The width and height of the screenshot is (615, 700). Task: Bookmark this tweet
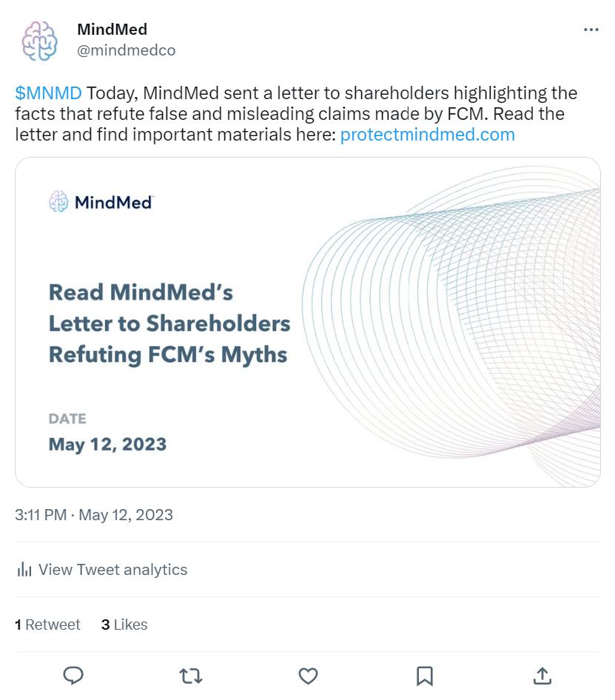425,676
